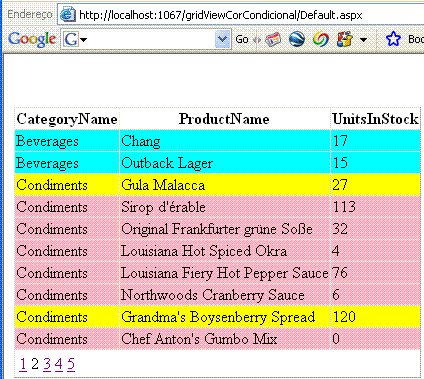
Task: Click the Google Earth globe toolbar icon
Action: tap(297, 39)
